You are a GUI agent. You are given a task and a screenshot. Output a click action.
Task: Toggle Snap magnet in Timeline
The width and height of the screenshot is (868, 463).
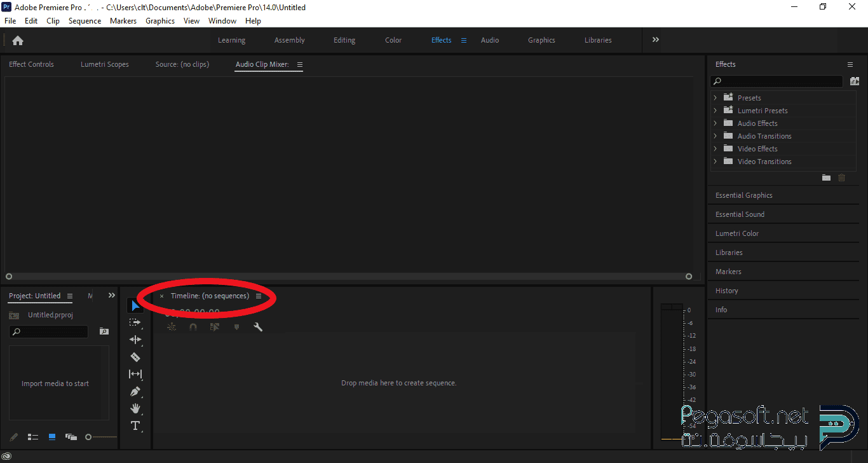193,327
